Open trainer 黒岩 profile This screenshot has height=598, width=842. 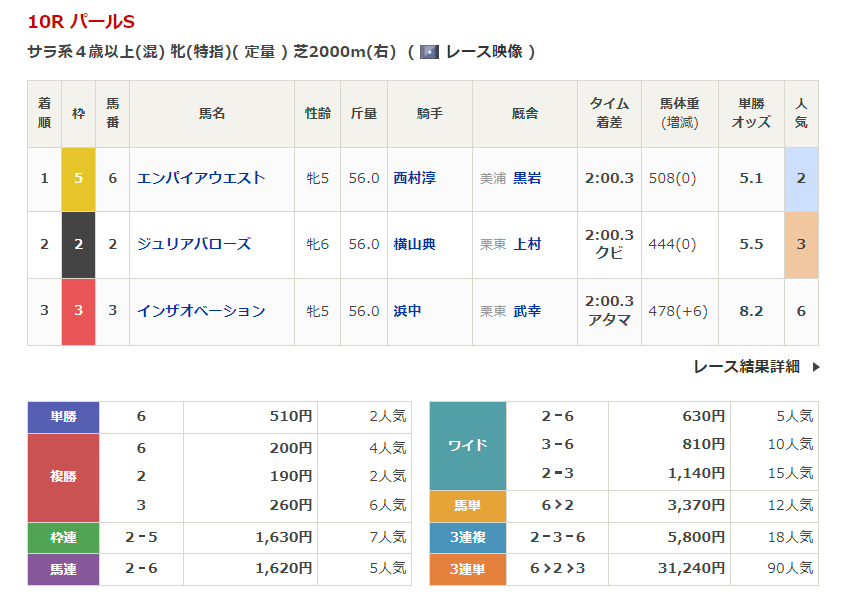point(527,178)
